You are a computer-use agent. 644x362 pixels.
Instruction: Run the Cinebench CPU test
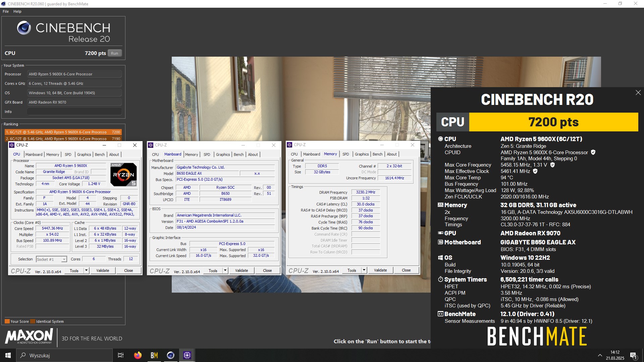(x=115, y=53)
